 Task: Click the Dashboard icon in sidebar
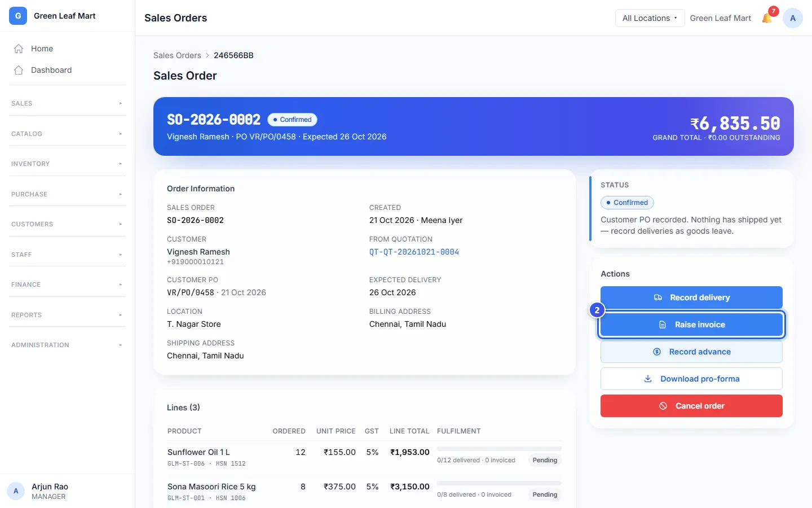(x=19, y=70)
